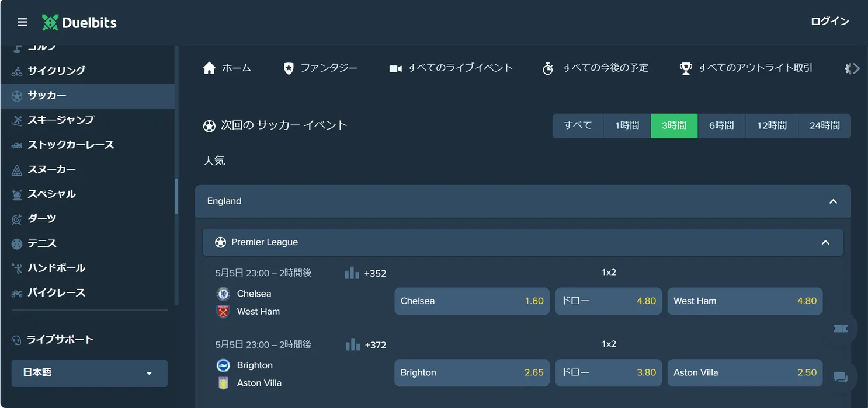
Task: Open the 日本語 language dropdown
Action: 89,372
